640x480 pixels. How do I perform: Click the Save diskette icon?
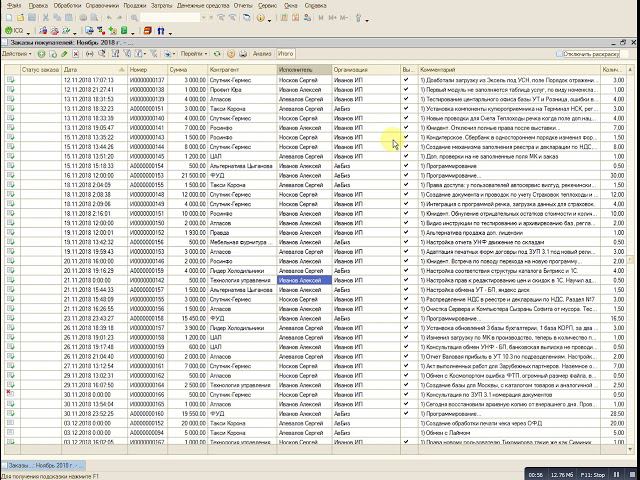tap(31, 18)
